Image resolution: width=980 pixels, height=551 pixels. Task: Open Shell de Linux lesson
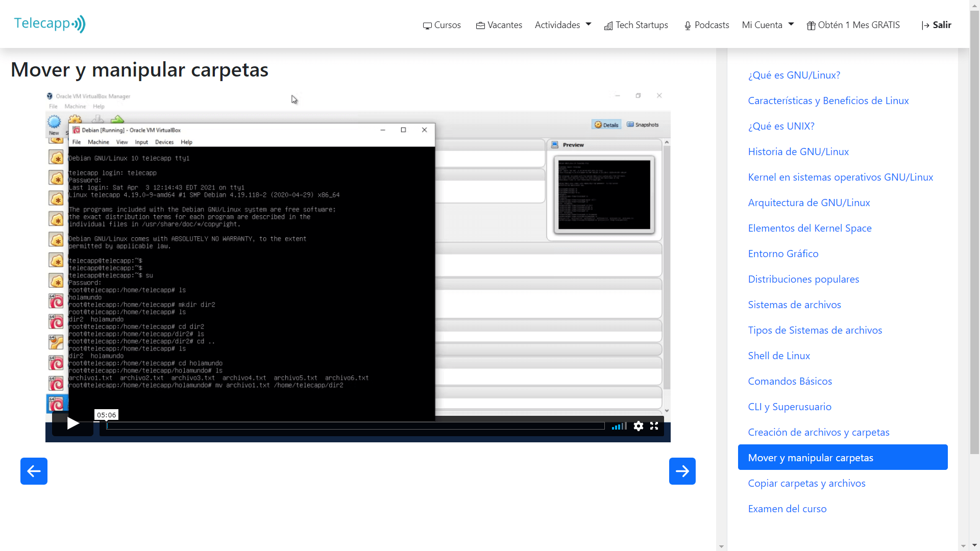(x=779, y=356)
